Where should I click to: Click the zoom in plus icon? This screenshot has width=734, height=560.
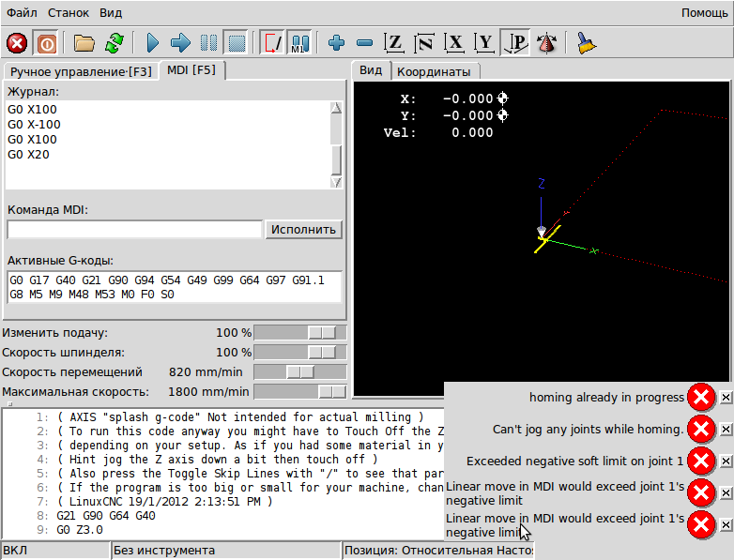[336, 43]
